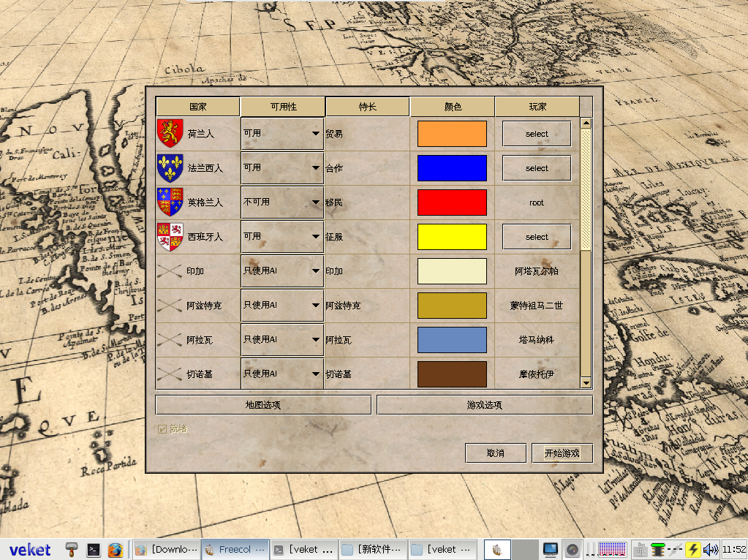Click the crossed arrows icon for 印加
748x560 pixels.
pyautogui.click(x=169, y=271)
